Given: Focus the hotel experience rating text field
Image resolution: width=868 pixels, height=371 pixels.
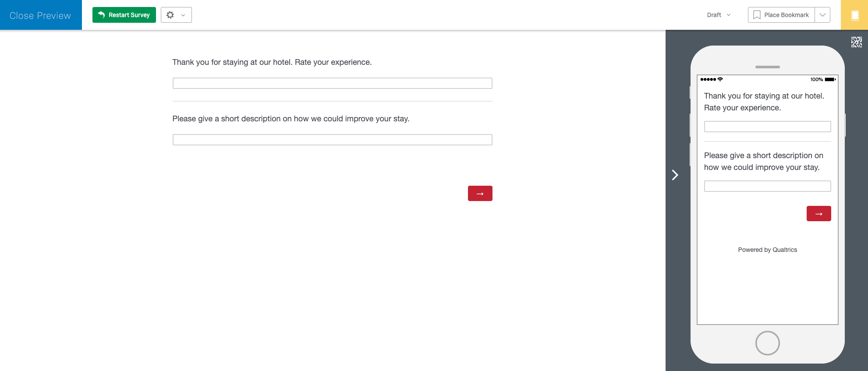Looking at the screenshot, I should point(332,83).
